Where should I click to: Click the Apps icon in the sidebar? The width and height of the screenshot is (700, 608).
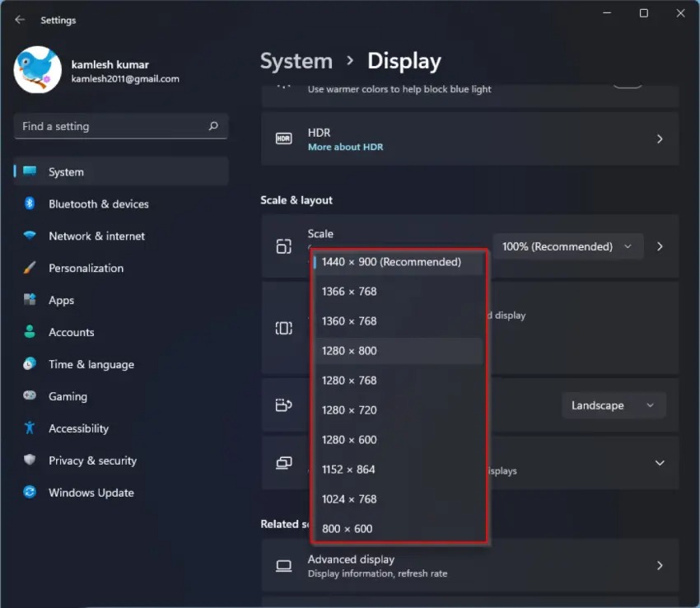[x=30, y=300]
